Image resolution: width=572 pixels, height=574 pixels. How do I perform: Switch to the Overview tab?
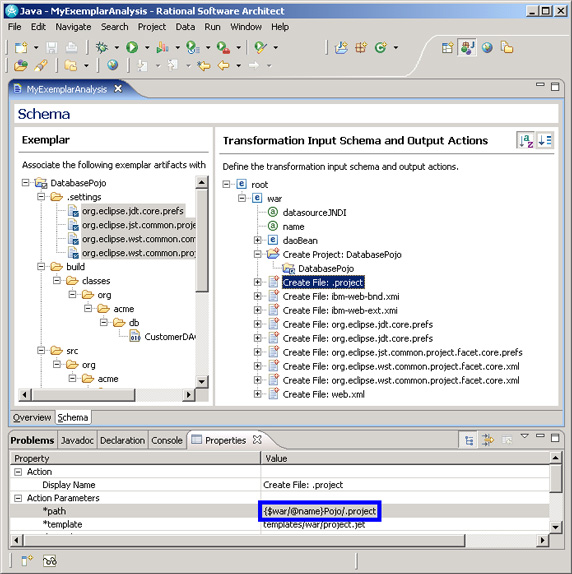[32, 417]
